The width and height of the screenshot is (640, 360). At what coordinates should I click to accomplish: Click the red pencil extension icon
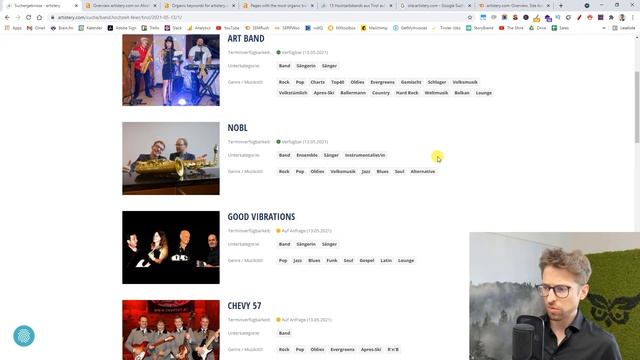pos(579,18)
